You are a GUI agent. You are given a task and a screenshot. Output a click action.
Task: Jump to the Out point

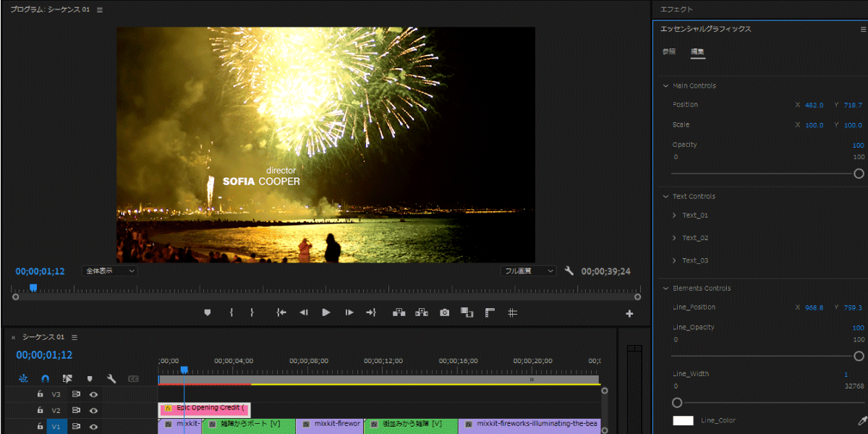point(371,312)
